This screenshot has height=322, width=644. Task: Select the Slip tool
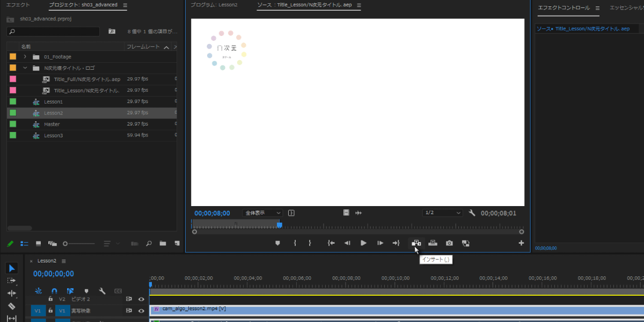tap(12, 318)
